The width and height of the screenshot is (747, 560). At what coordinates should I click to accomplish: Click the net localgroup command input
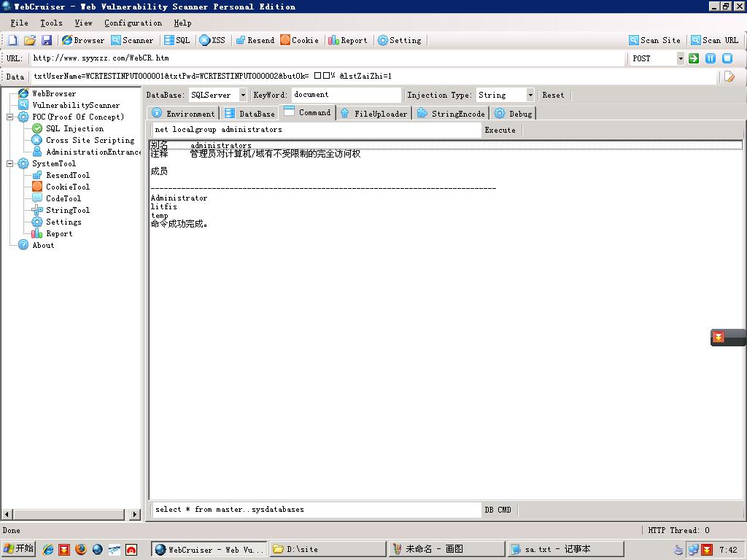tap(317, 130)
